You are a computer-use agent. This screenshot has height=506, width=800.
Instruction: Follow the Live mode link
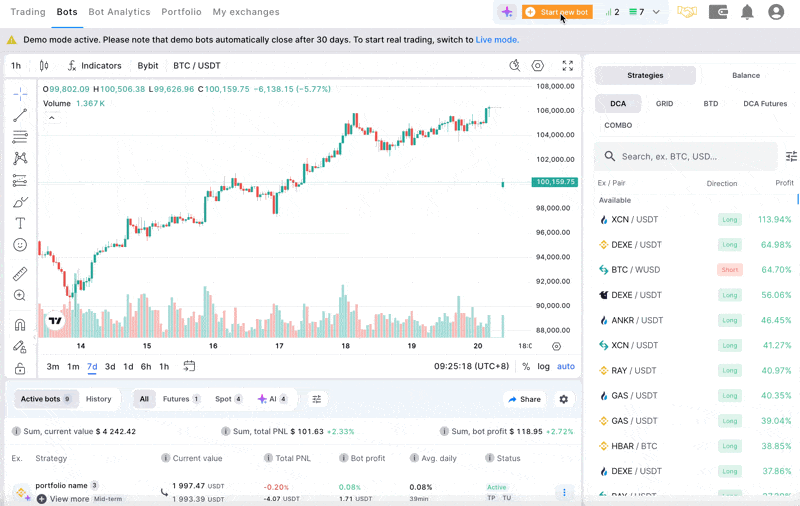coord(497,40)
